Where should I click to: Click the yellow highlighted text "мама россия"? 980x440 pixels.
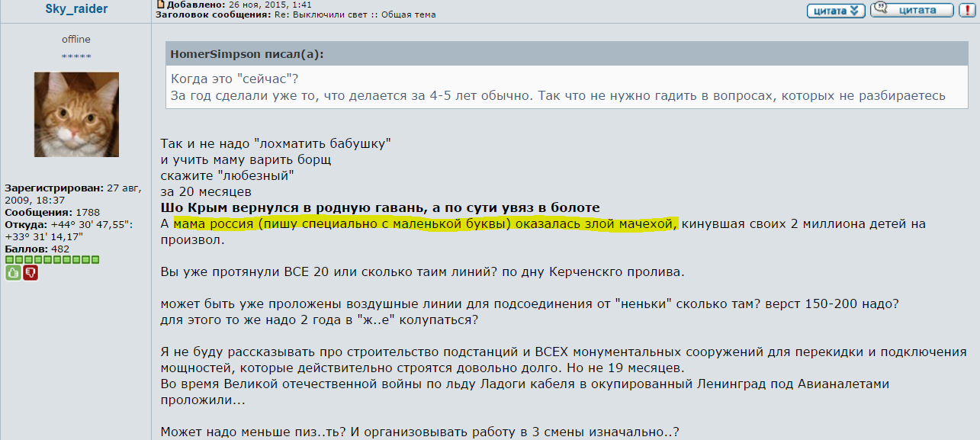(x=212, y=223)
